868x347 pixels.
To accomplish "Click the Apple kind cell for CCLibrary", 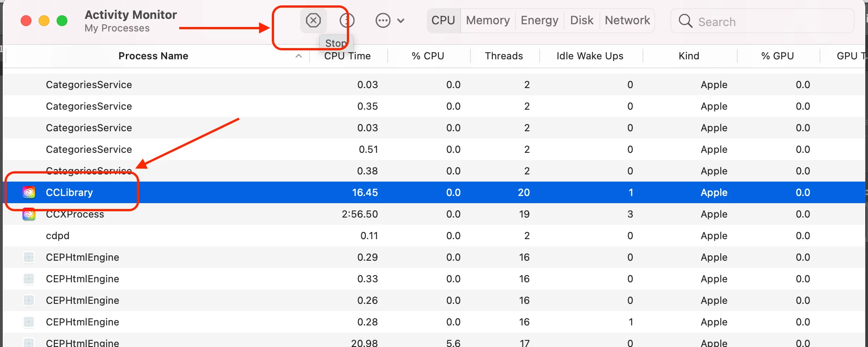I will coord(714,192).
